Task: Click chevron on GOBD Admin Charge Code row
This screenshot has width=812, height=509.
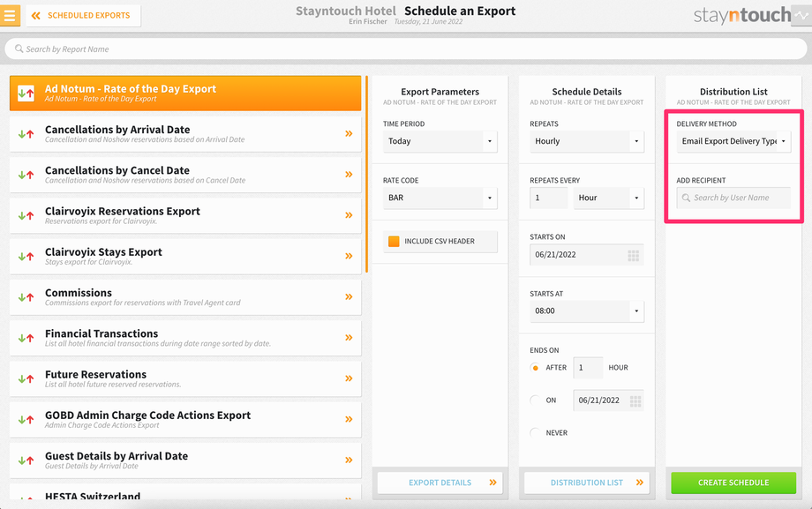Action: click(349, 419)
